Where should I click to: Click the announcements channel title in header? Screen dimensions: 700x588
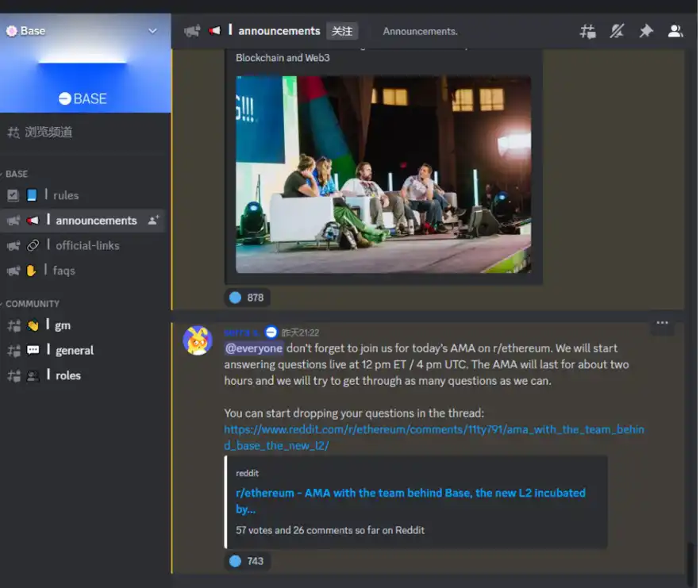(279, 31)
